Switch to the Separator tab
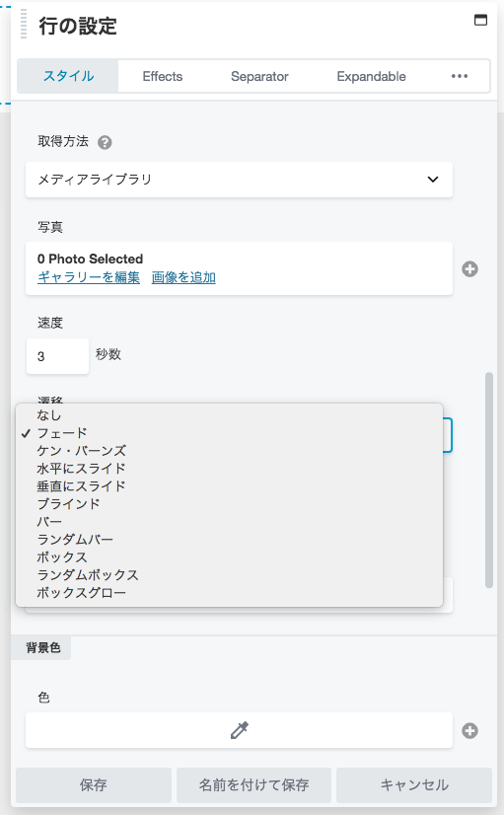 259,76
